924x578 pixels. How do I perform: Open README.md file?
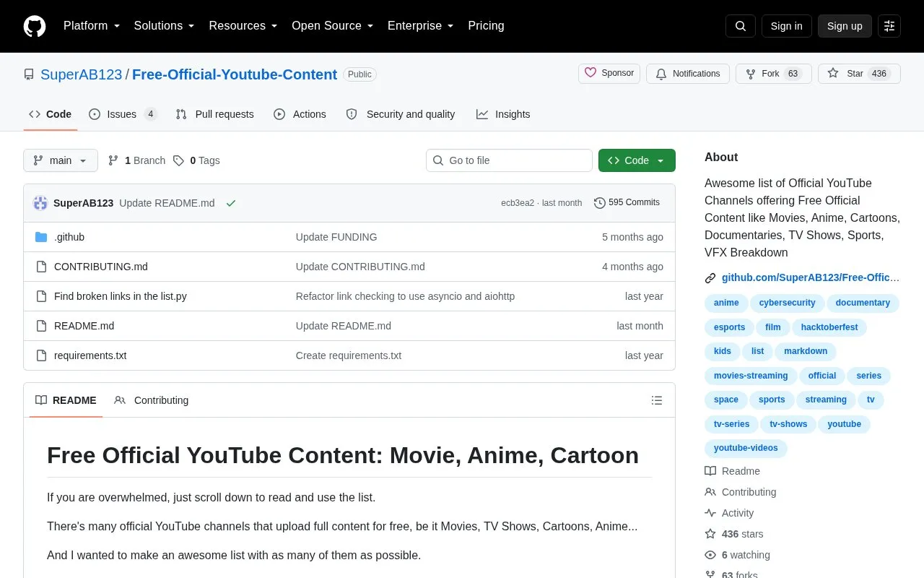tap(84, 326)
